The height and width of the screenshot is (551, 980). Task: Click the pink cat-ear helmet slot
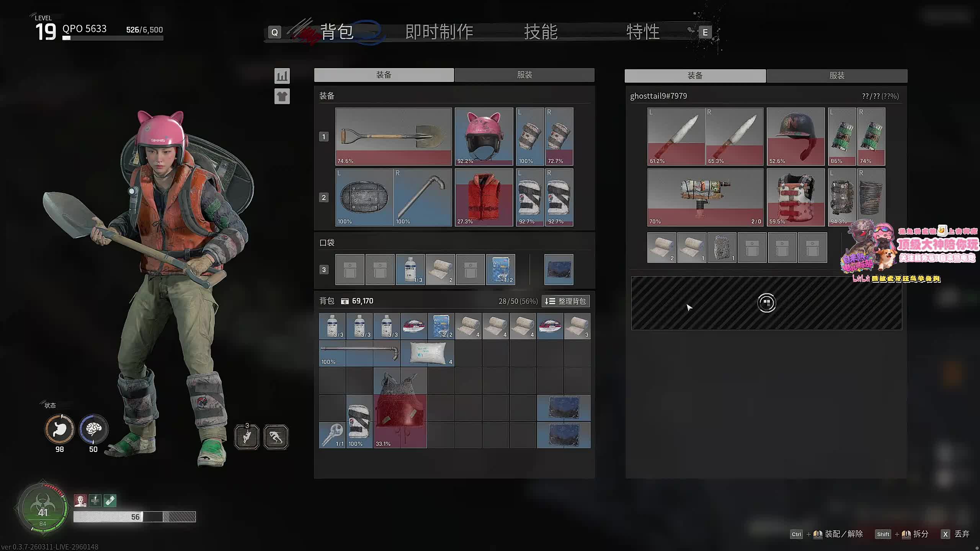[483, 136]
